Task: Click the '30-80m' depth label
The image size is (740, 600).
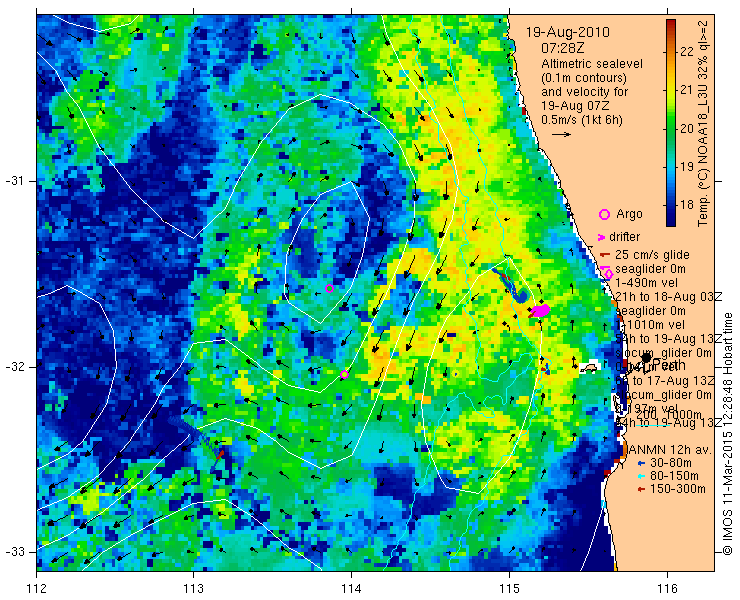Action: coord(671,463)
